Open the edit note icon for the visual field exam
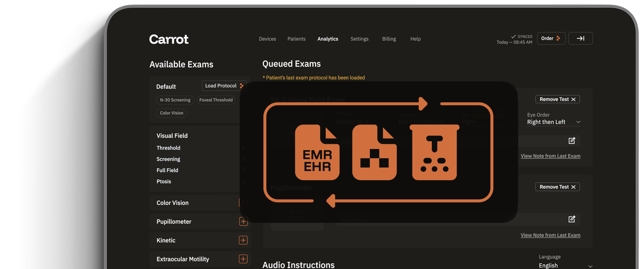The height and width of the screenshot is (269, 644). [x=572, y=140]
